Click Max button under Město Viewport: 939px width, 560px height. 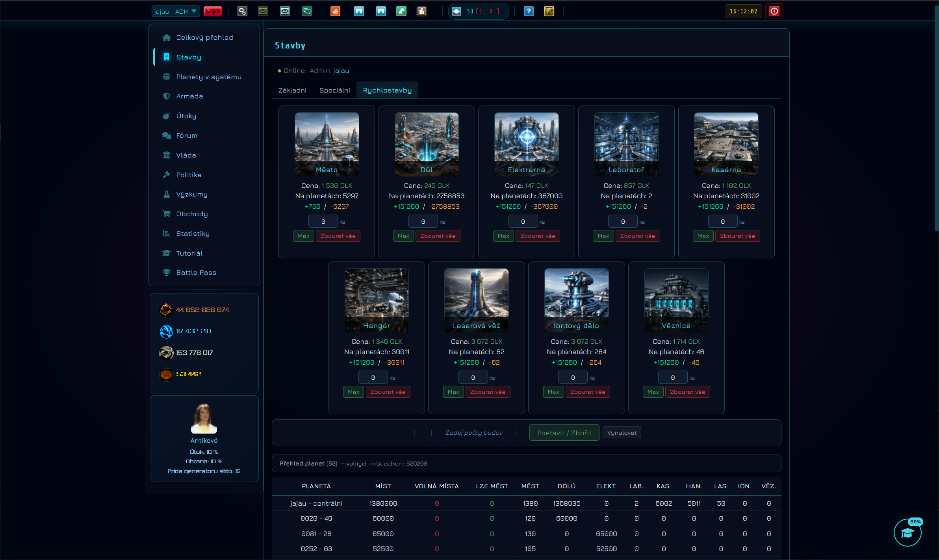303,236
